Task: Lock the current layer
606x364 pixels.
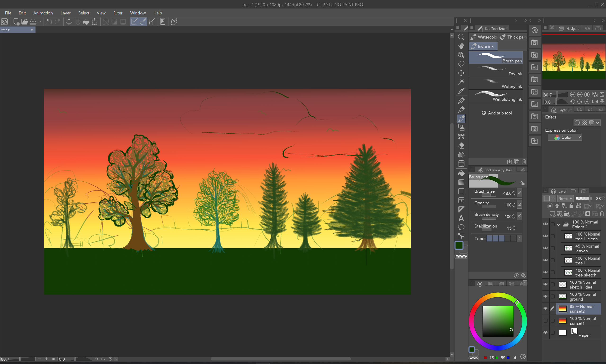Action: point(571,206)
